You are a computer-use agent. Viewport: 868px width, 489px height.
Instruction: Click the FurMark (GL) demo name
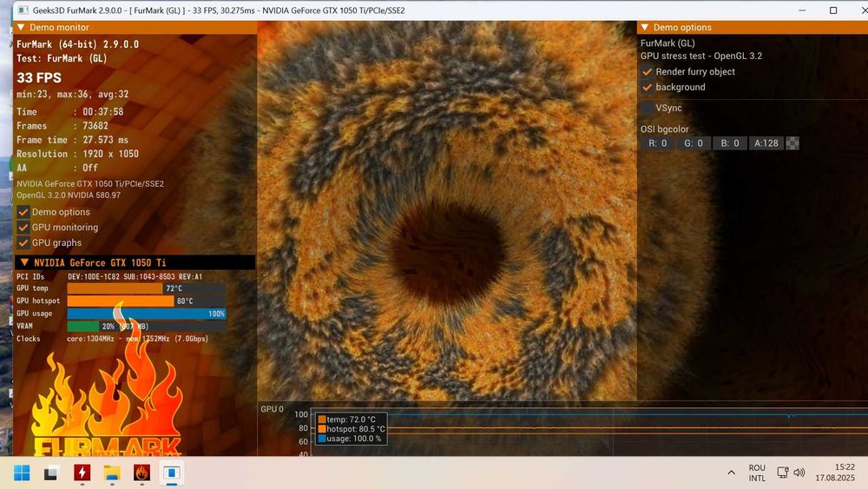pos(667,43)
